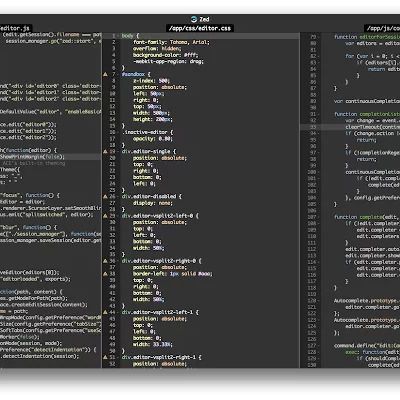Click '.detectIndentation(session);' line in left pane
This screenshot has width=400, height=400.
pos(40,356)
